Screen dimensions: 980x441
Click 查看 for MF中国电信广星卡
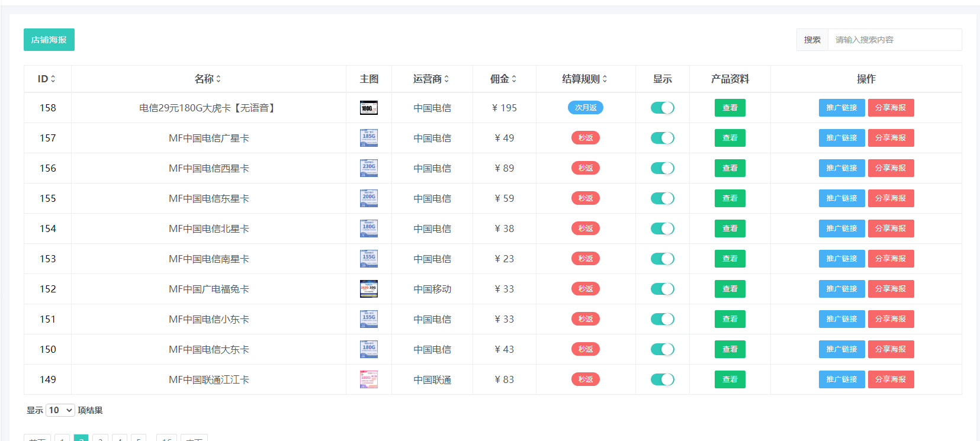(x=730, y=138)
